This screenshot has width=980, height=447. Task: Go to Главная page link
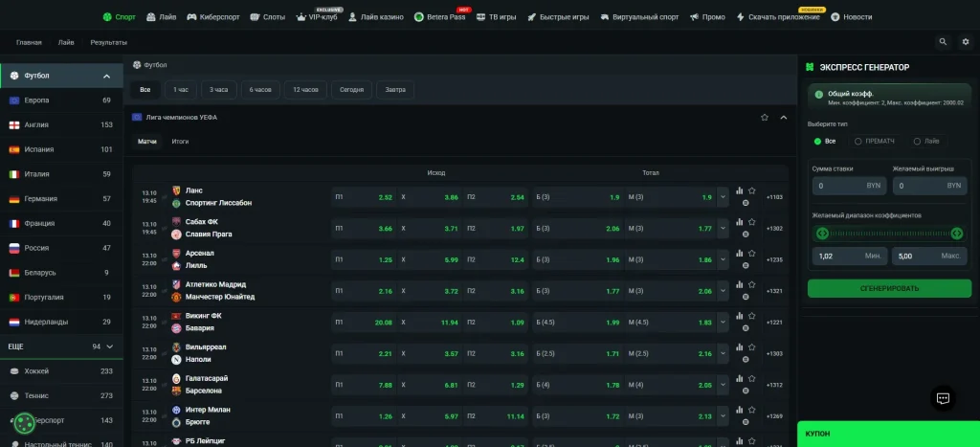29,42
